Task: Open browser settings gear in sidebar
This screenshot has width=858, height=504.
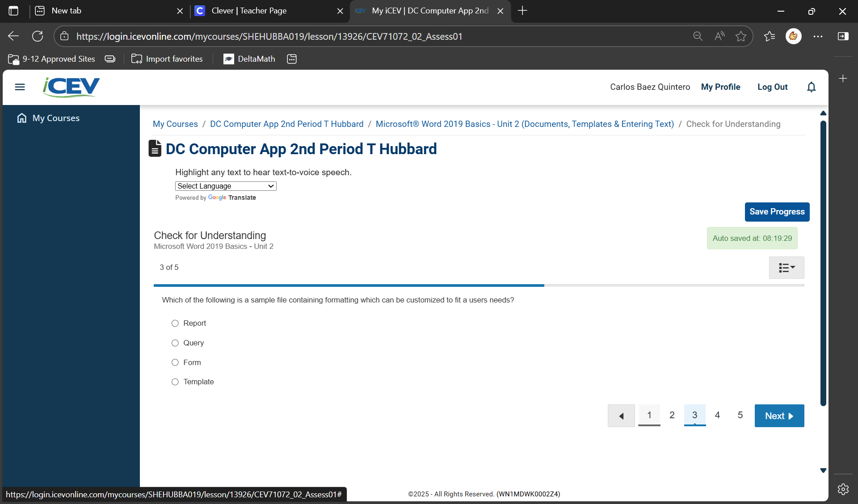Action: (843, 489)
